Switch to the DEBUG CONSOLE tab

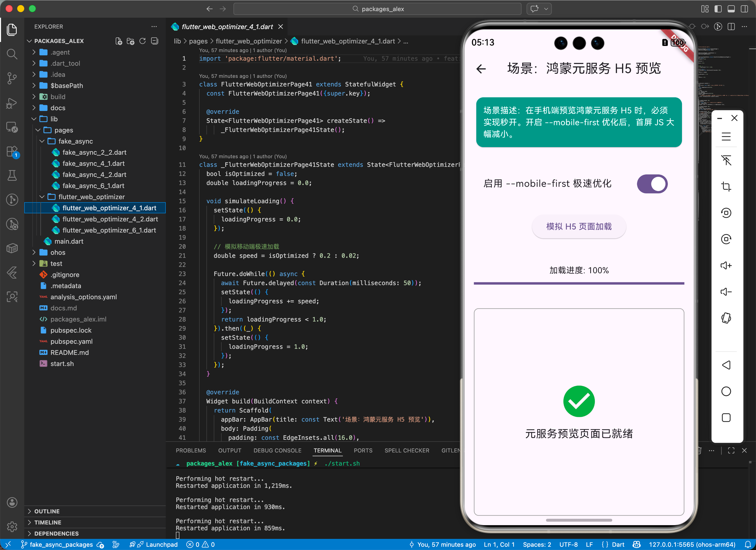click(x=277, y=450)
